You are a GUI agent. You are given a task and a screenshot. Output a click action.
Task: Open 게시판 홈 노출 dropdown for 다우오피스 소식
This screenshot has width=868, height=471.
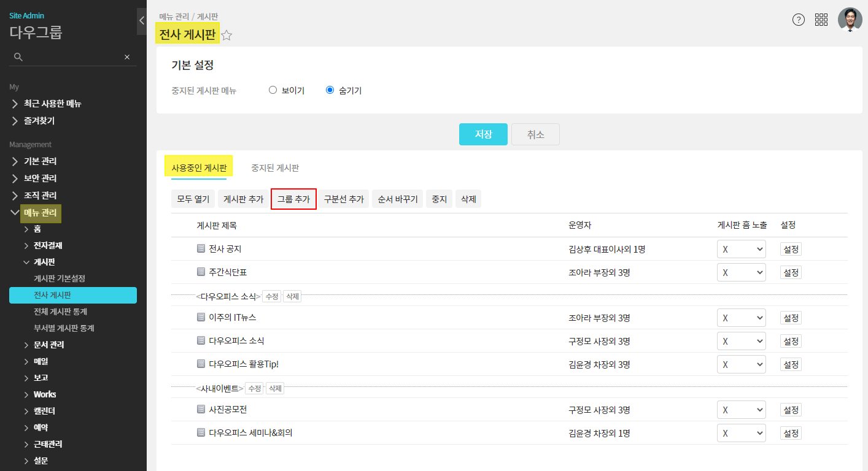(741, 341)
